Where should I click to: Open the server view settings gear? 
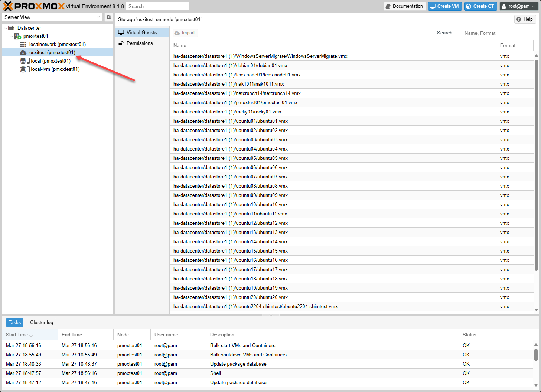(109, 17)
